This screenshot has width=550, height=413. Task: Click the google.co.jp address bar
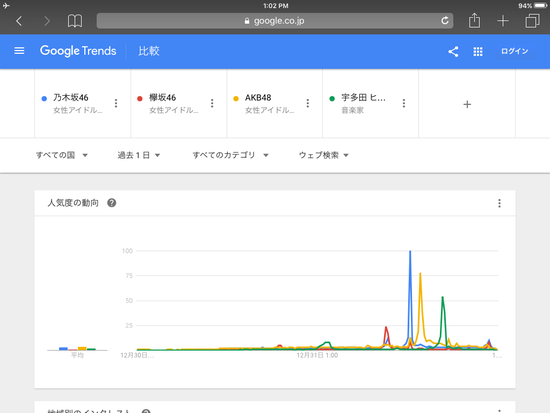(x=275, y=21)
